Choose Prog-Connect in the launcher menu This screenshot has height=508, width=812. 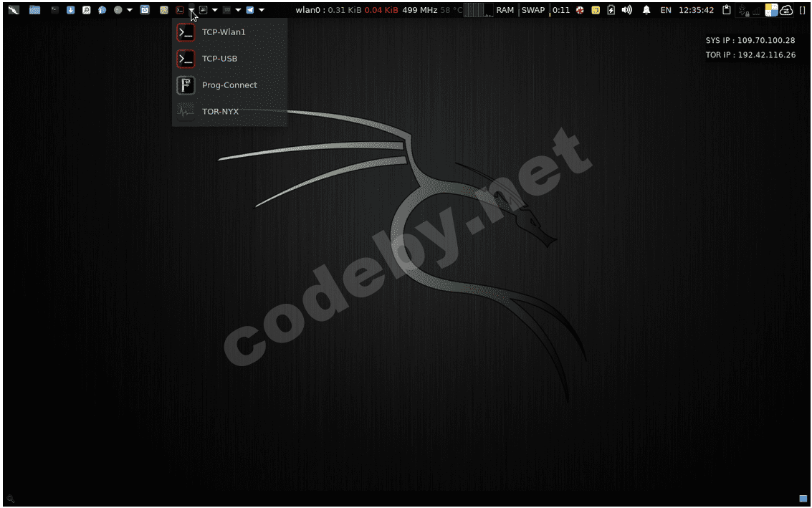(x=229, y=85)
